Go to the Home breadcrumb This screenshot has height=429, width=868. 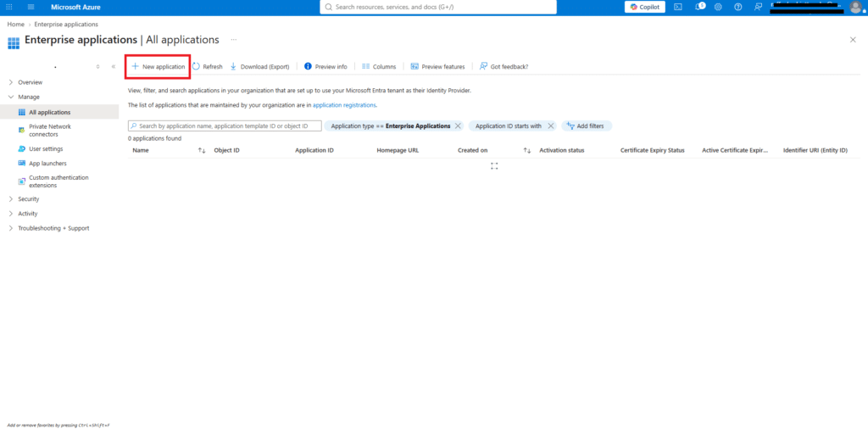pos(15,25)
